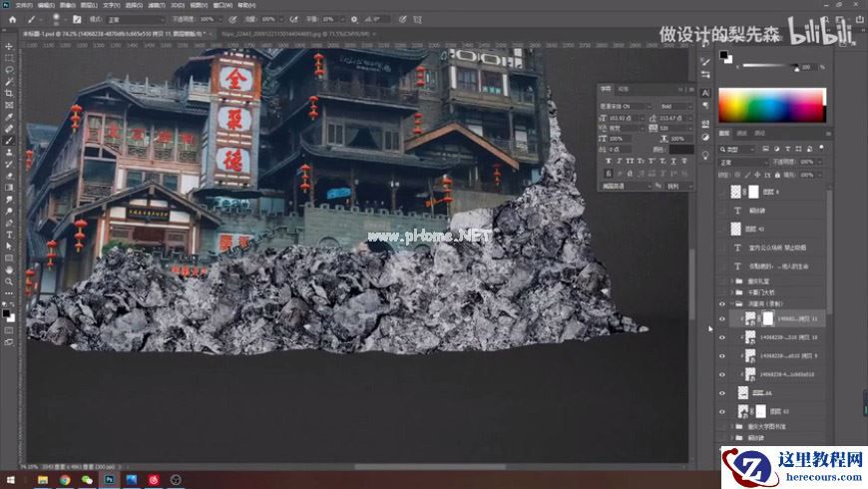Filter layers by adjustment layers icon
This screenshot has width=868, height=489.
pyautogui.click(x=776, y=149)
